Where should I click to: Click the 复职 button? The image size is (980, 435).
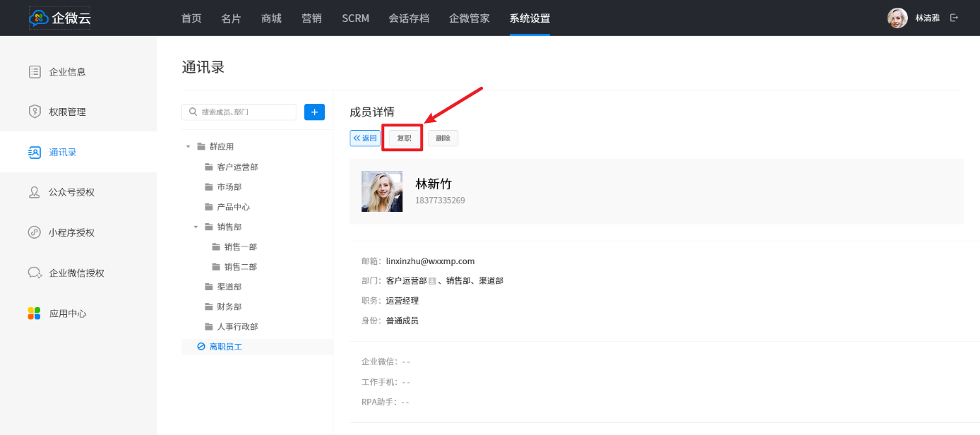tap(404, 138)
